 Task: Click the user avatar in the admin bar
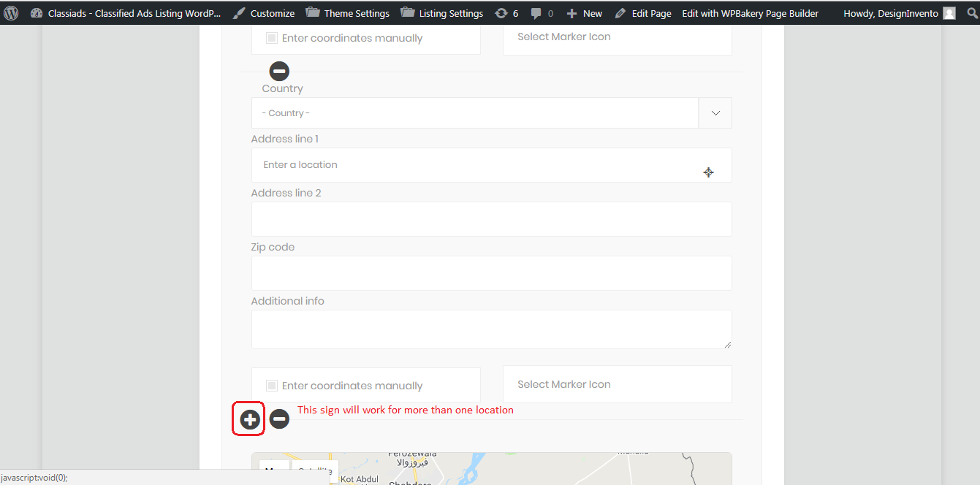tap(949, 13)
